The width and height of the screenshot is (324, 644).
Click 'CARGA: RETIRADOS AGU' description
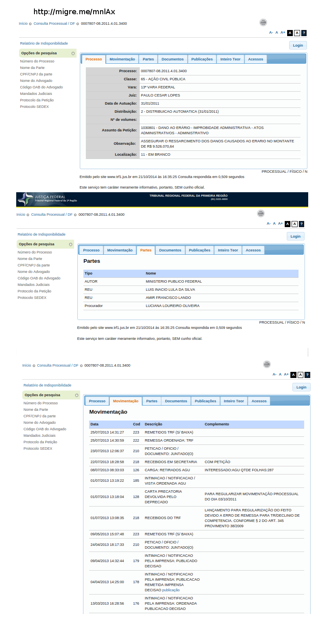[x=167, y=470]
